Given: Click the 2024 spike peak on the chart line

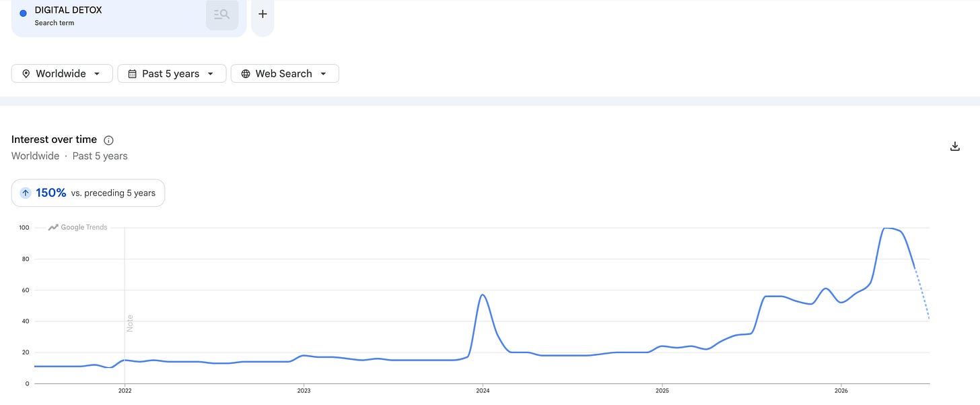Looking at the screenshot, I should (483, 294).
